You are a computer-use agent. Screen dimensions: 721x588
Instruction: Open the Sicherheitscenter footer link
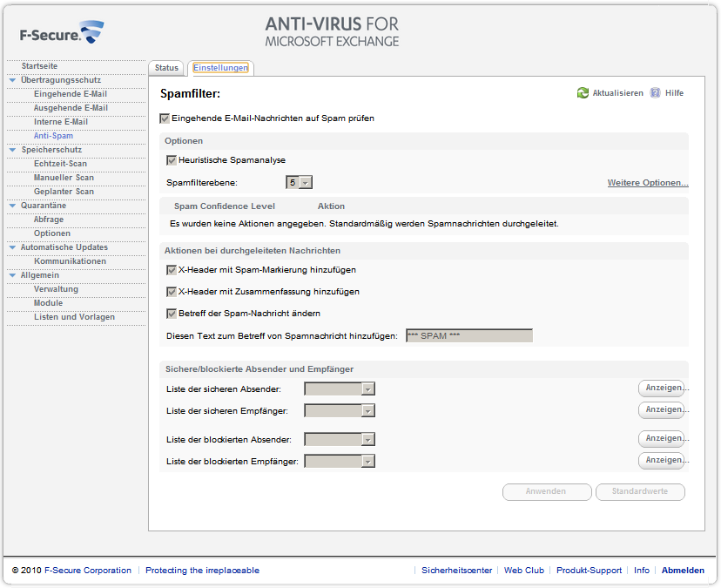456,571
